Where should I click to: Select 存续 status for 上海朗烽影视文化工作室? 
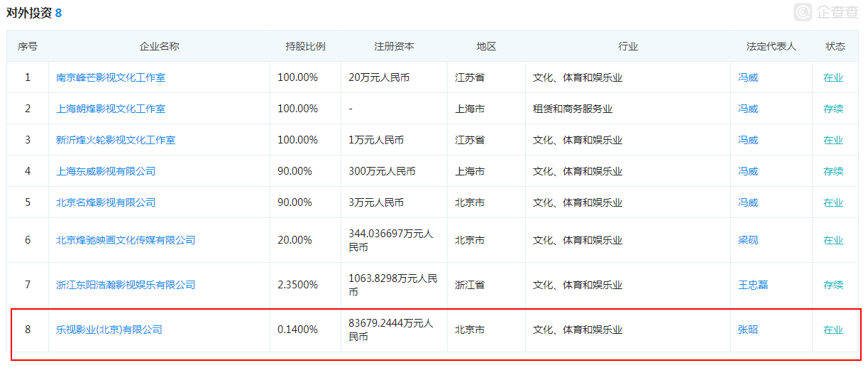(833, 109)
